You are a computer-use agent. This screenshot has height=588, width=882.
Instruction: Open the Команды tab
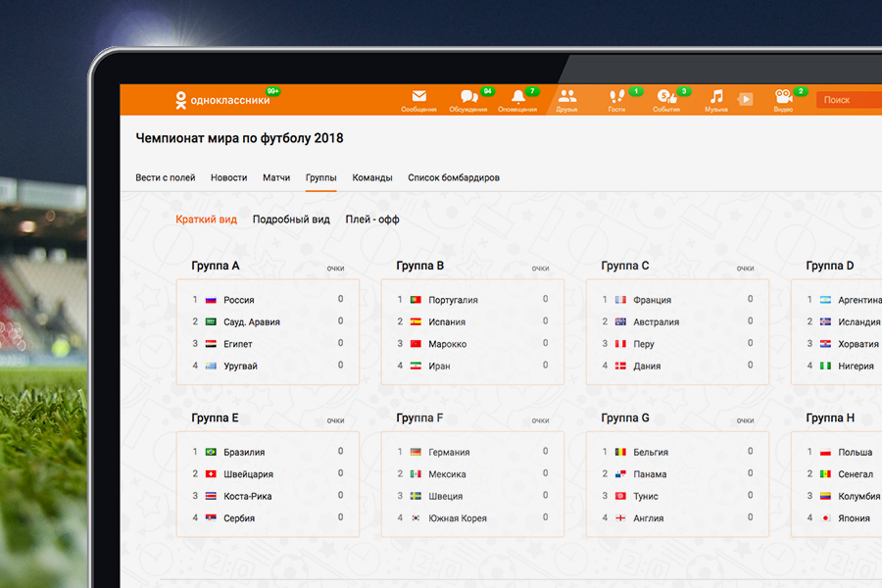click(x=372, y=177)
